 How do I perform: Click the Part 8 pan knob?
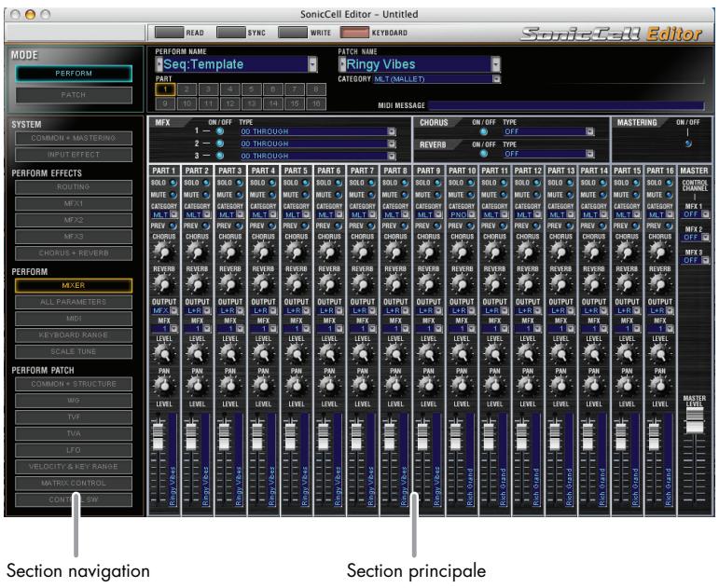pyautogui.click(x=395, y=386)
